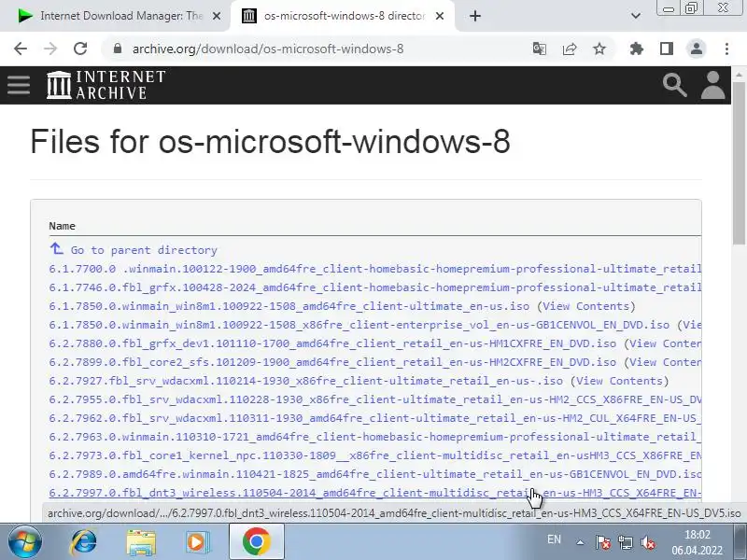Screen dimensions: 747x560
Task: View Contents of 6.1.7850.0 amd64fre ultimate ISO
Action: coord(586,306)
